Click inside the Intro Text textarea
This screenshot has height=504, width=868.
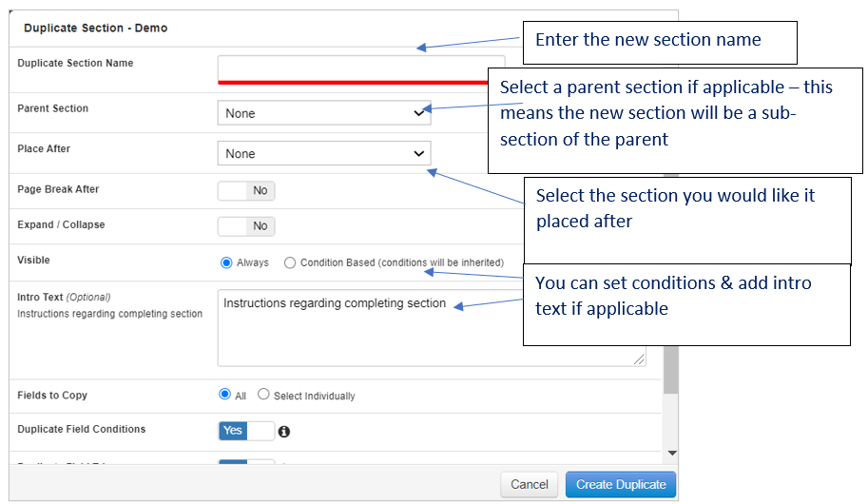tap(432, 328)
